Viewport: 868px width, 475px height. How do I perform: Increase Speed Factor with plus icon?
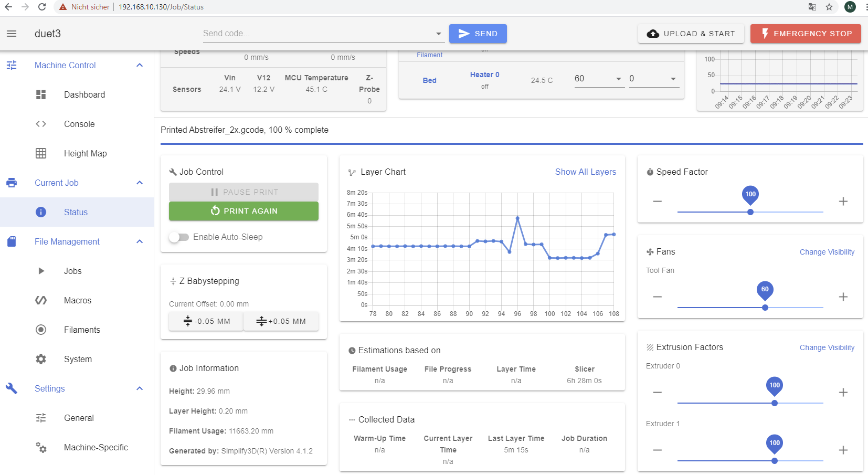[x=843, y=202]
